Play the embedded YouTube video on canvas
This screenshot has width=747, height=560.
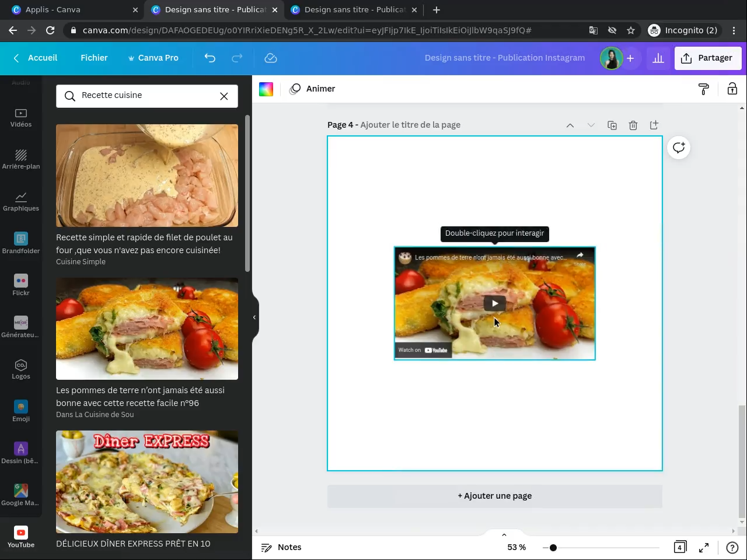(495, 303)
